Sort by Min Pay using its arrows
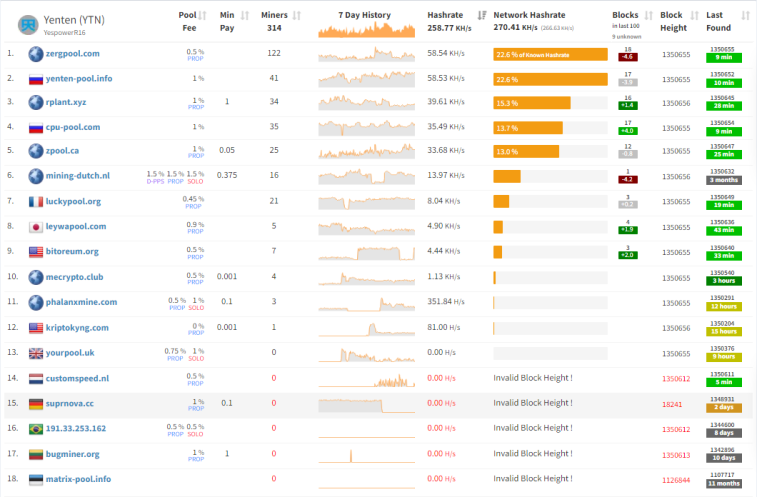 click(x=245, y=15)
